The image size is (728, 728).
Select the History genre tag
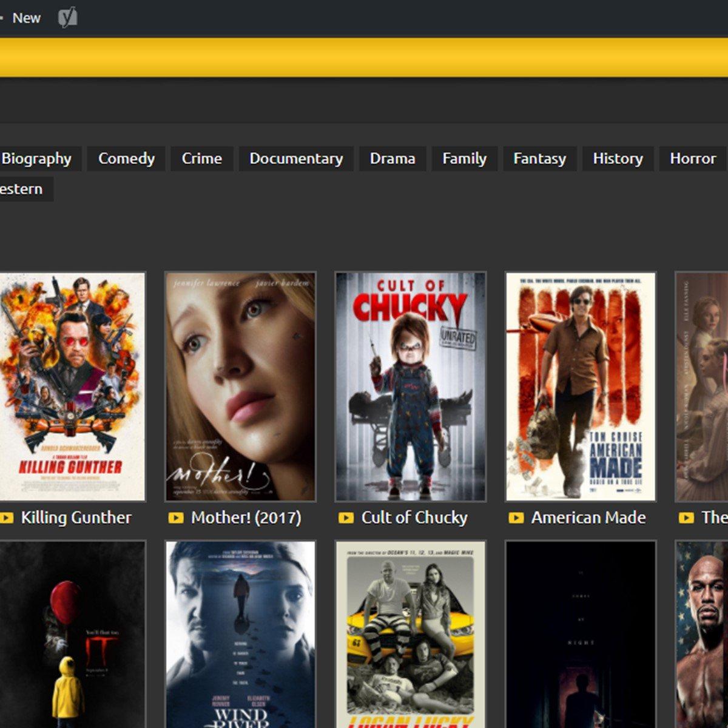pyautogui.click(x=618, y=159)
